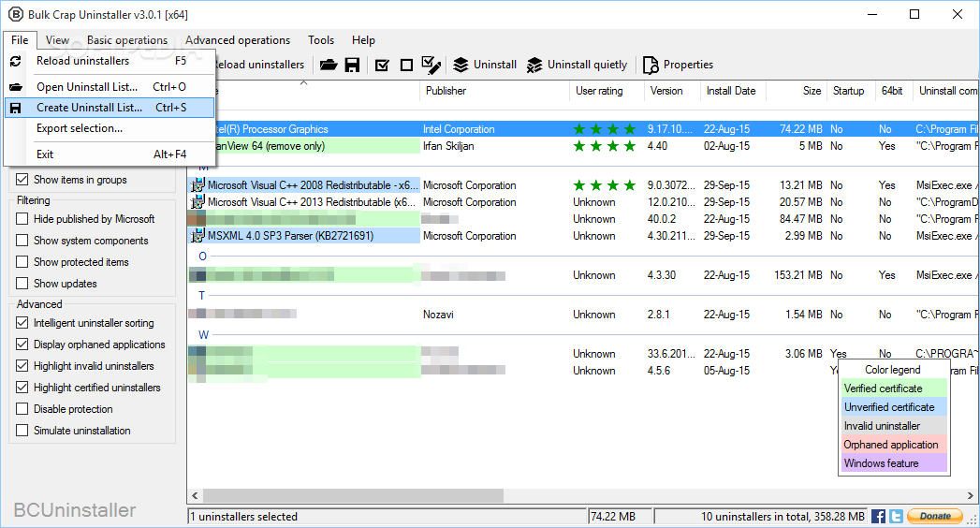Image resolution: width=980 pixels, height=528 pixels.
Task: Collapse the T group header
Action: tap(202, 296)
